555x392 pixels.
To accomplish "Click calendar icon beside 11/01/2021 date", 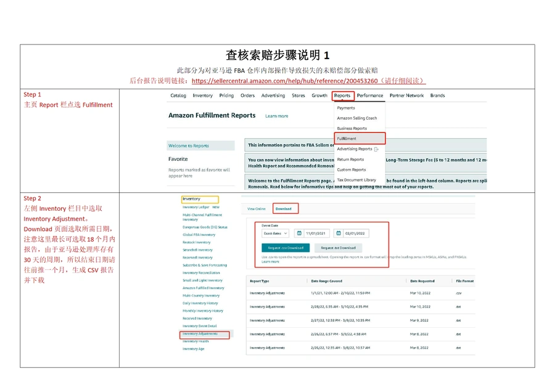I will (x=299, y=233).
